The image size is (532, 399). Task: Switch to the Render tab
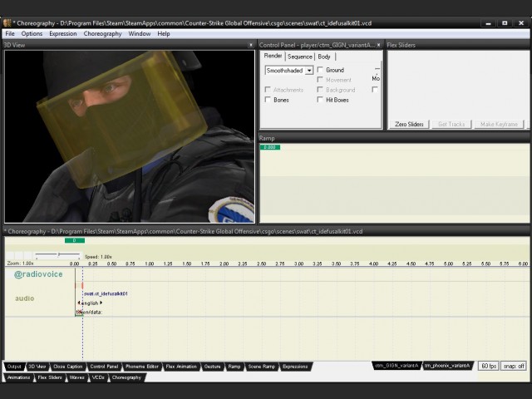pos(273,56)
